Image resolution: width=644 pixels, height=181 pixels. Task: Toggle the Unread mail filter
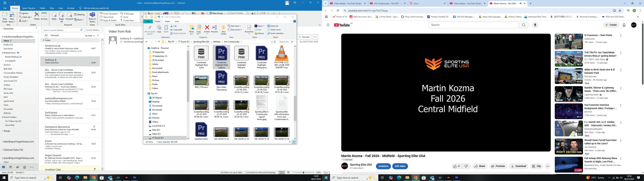[x=55, y=35]
